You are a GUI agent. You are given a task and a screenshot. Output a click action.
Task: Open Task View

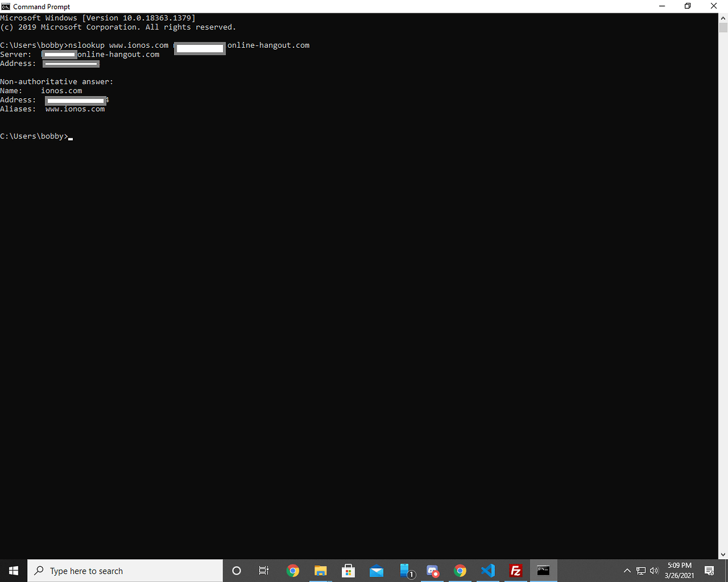(263, 570)
